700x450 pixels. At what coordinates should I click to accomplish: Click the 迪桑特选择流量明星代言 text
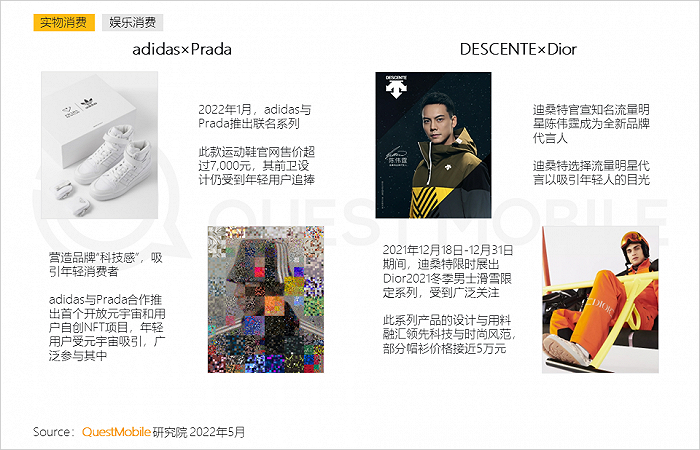(x=591, y=173)
